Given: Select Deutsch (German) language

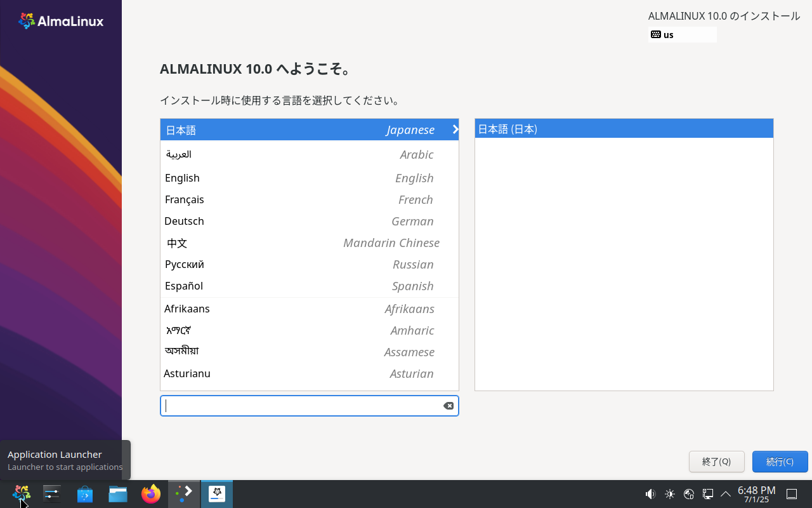Looking at the screenshot, I should click(x=310, y=221).
